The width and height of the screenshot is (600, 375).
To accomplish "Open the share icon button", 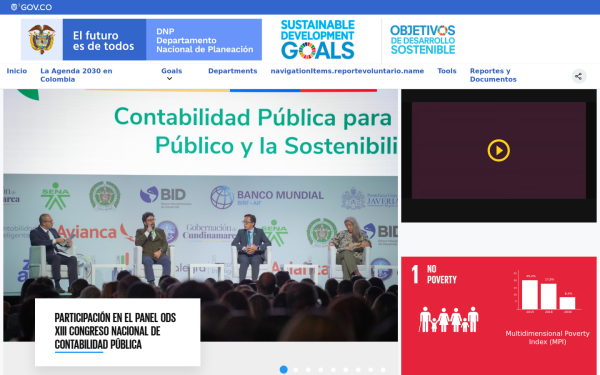I will [579, 76].
